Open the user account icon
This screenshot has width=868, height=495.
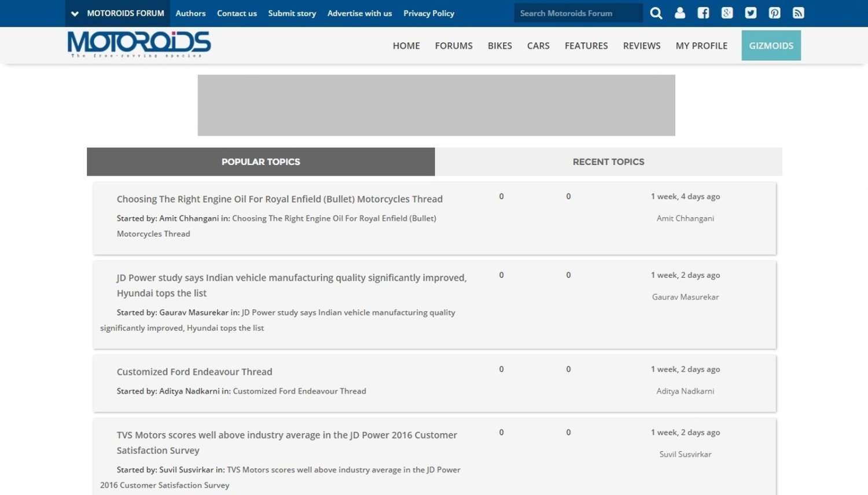(x=680, y=13)
